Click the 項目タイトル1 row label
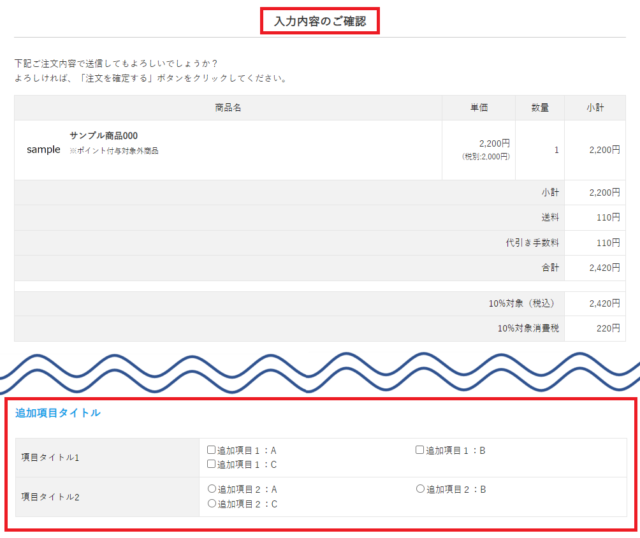Viewport: 640px width, 538px height. tap(50, 457)
